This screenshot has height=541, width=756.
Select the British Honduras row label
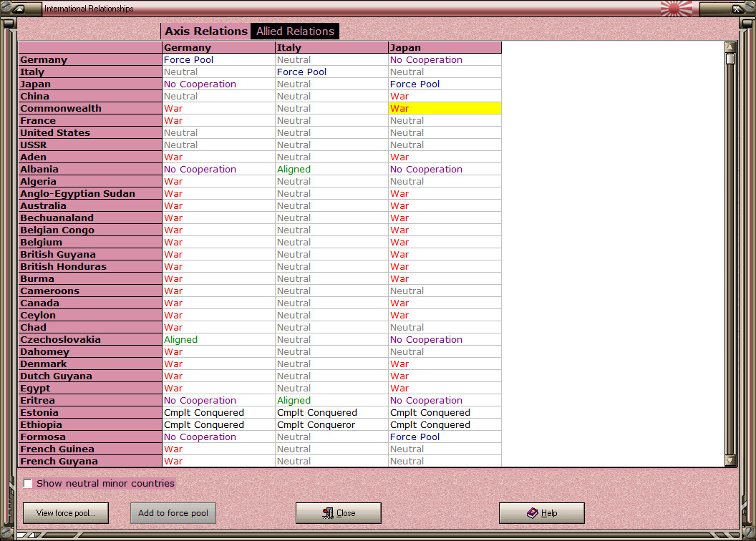coord(90,266)
